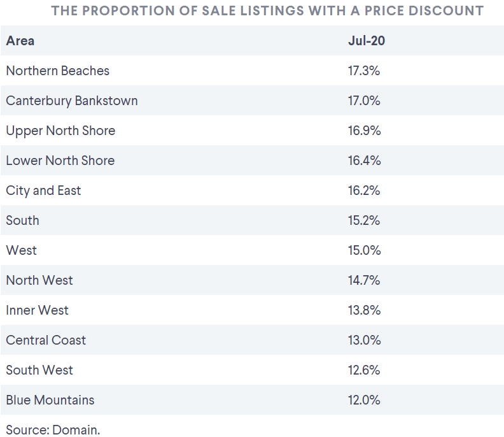This screenshot has height=437, width=504.
Task: Select the Upper North Shore row label
Action: pos(60,131)
